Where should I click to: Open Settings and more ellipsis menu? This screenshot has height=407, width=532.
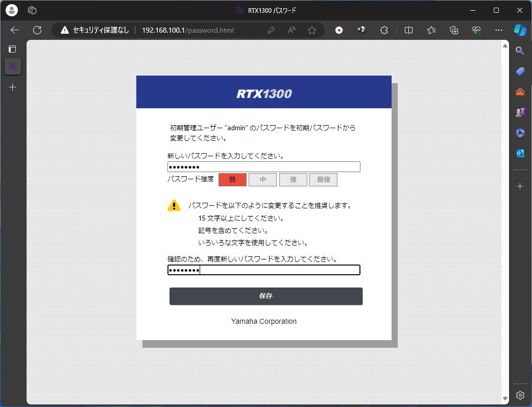pos(498,30)
